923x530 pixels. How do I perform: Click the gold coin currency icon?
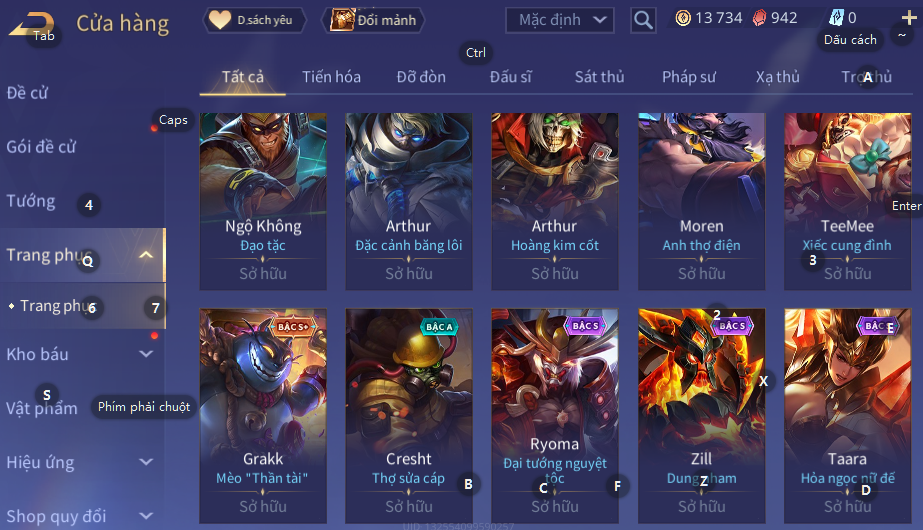683,18
